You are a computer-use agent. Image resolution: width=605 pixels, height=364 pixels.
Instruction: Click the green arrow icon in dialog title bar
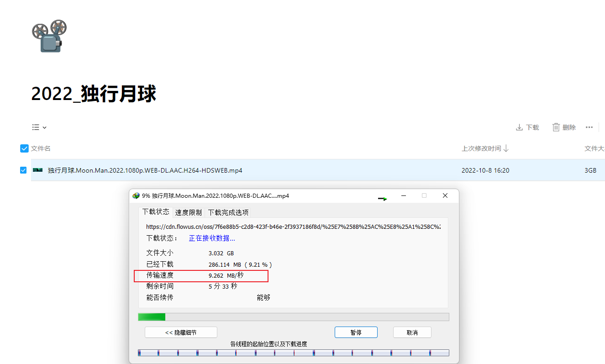[383, 199]
